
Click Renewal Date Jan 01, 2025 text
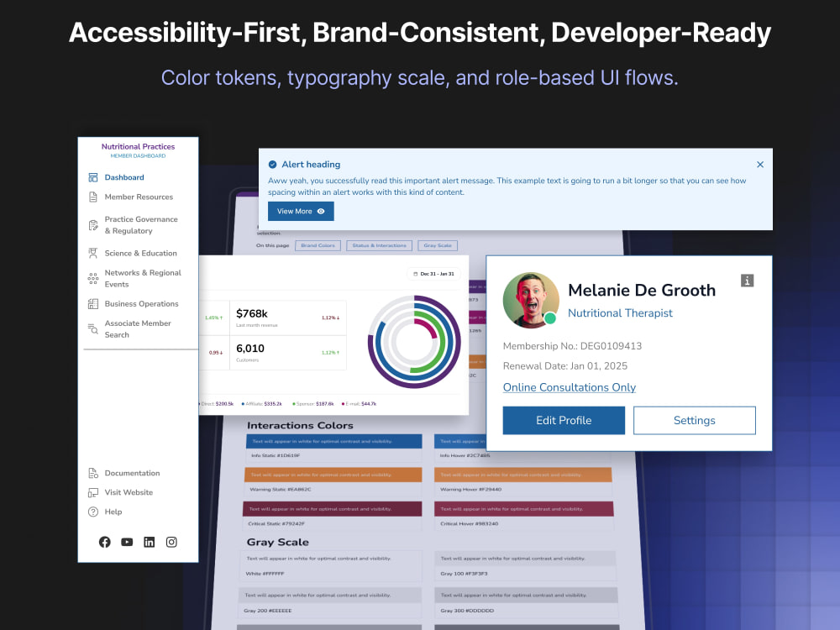pyautogui.click(x=565, y=366)
